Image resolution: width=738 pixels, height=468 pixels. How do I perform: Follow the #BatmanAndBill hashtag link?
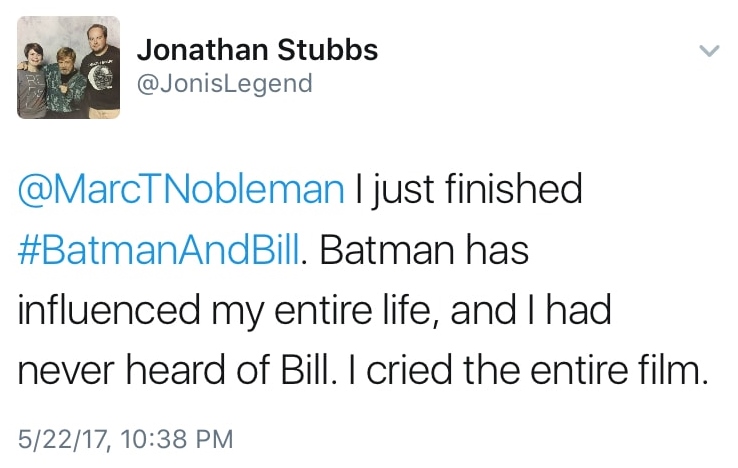click(x=159, y=251)
